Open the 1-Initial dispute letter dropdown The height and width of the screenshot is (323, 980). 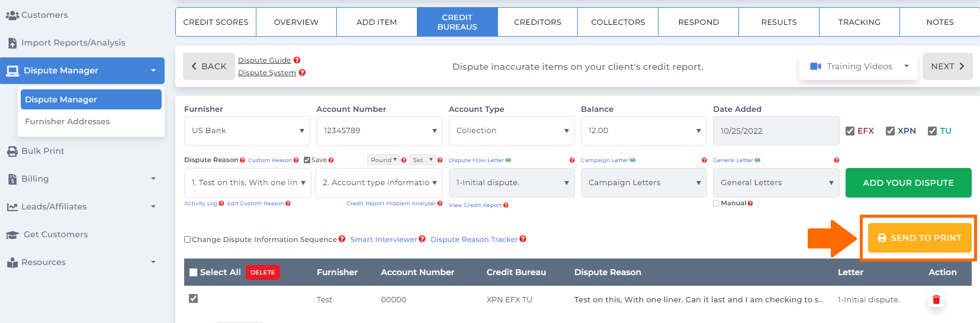[512, 183]
